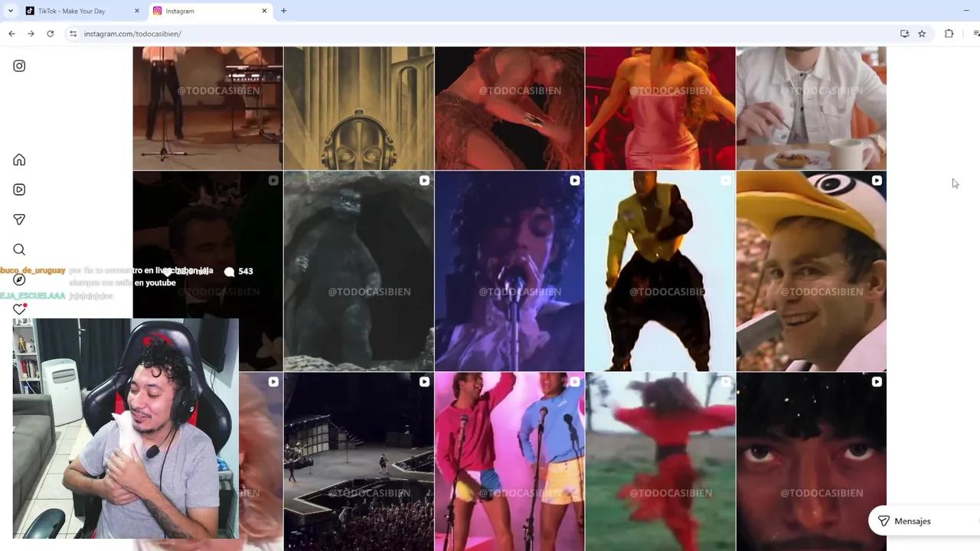Switch to TikTok - Make Your Day tab
Screen dimensions: 980x551
click(83, 11)
